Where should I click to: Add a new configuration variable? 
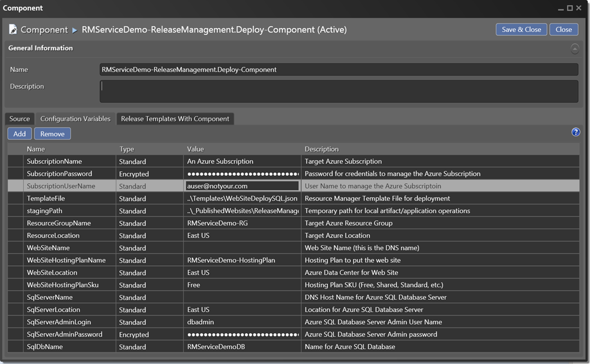click(20, 134)
